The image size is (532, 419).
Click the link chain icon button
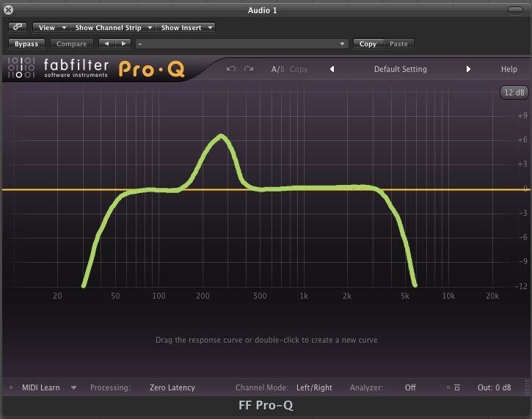pos(18,27)
